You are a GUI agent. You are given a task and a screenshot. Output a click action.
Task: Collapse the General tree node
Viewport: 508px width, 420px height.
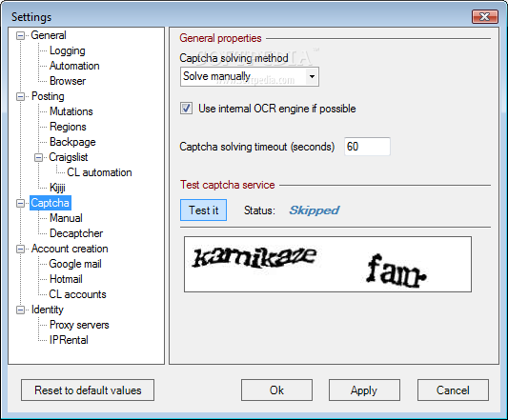[20, 35]
